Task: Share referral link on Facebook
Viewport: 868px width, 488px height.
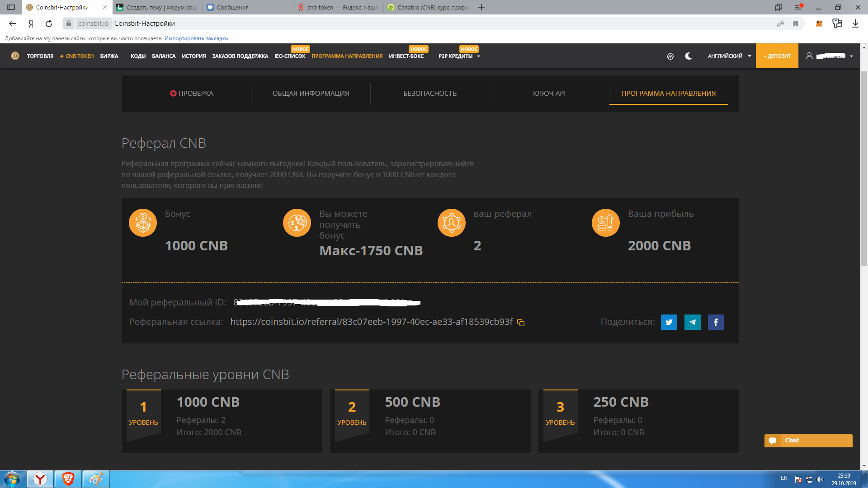Action: coord(716,322)
